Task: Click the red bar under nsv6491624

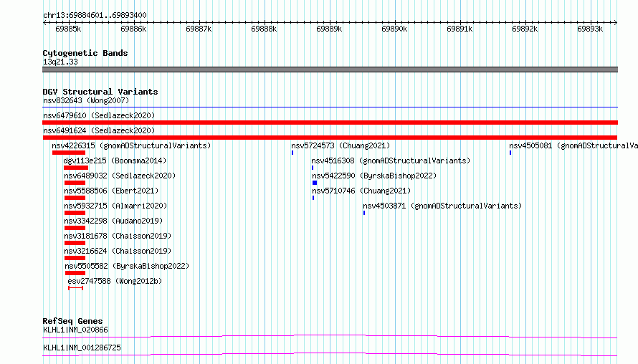Action: (x=330, y=138)
